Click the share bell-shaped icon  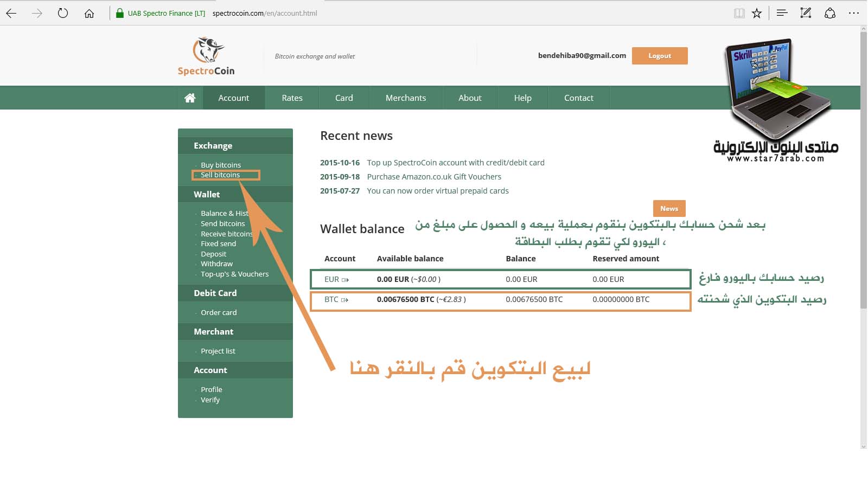(x=830, y=13)
